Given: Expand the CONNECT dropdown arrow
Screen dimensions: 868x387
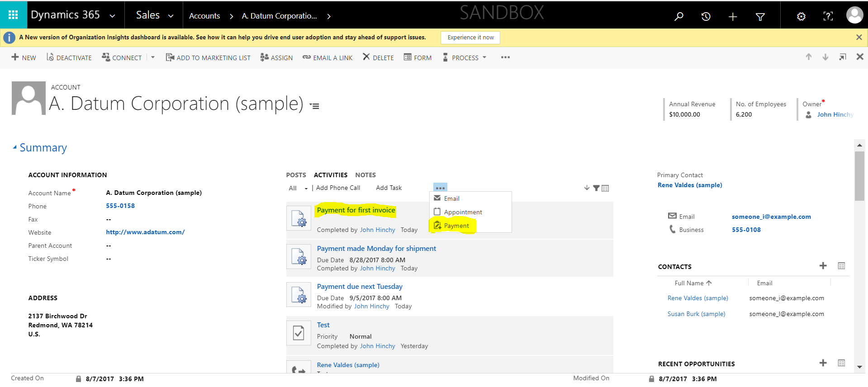Looking at the screenshot, I should click(x=153, y=57).
